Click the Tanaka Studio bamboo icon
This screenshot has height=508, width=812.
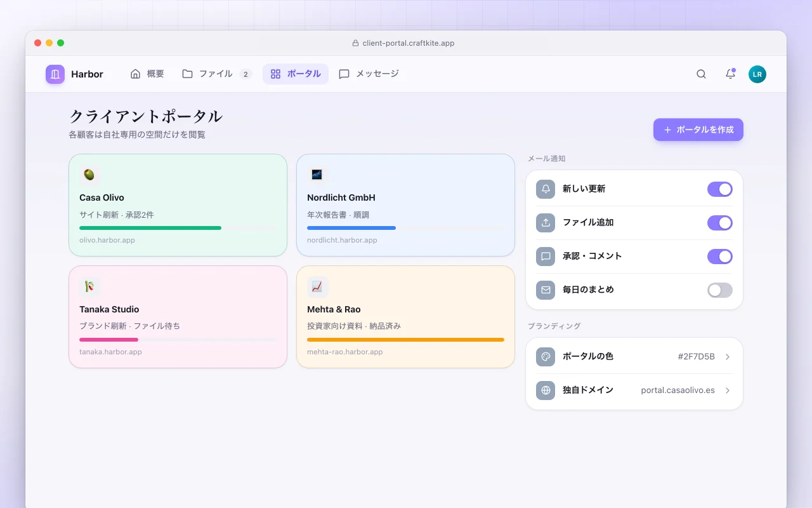(x=89, y=287)
